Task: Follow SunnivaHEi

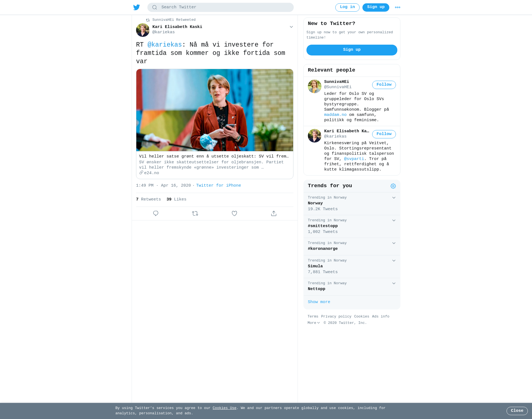Action: (384, 85)
